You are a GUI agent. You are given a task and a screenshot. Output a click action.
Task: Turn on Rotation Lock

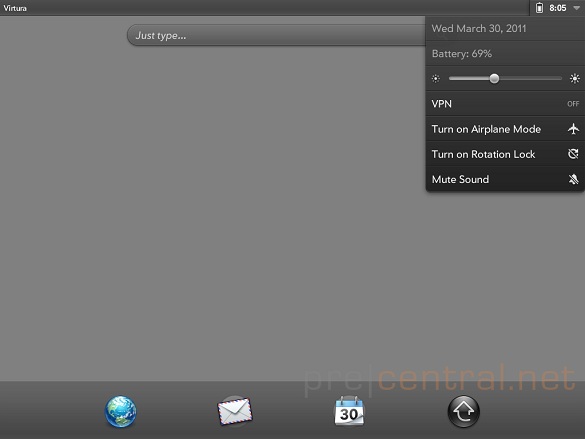(x=505, y=154)
